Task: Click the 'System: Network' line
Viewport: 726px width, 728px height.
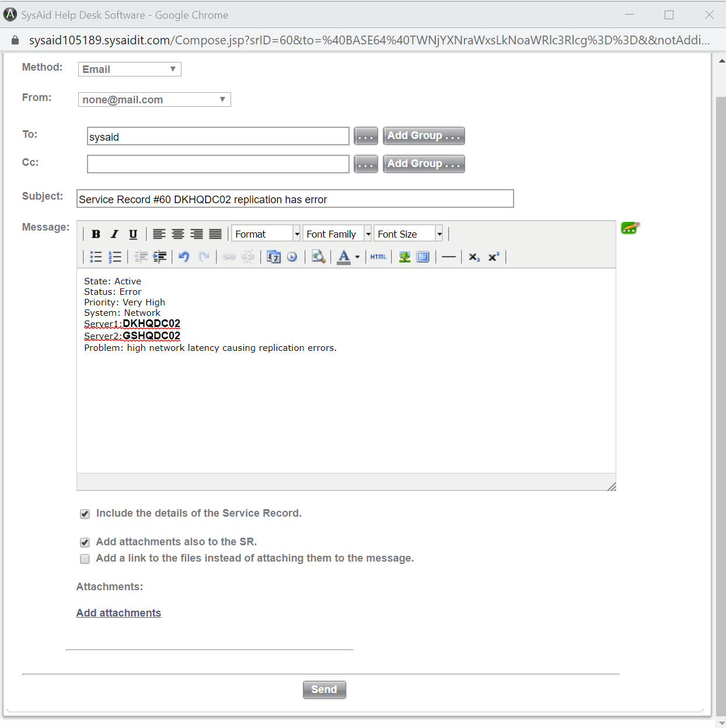Action: tap(122, 313)
